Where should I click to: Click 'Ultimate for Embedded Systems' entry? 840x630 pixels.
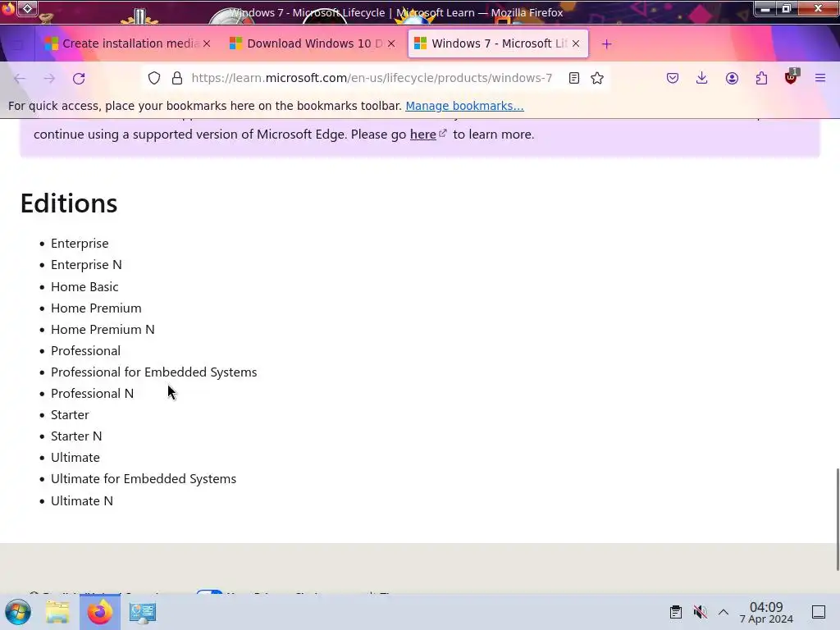coord(144,479)
